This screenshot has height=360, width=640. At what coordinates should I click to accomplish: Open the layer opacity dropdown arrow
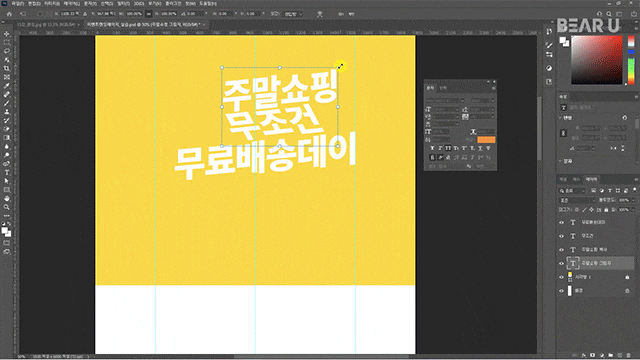point(633,200)
